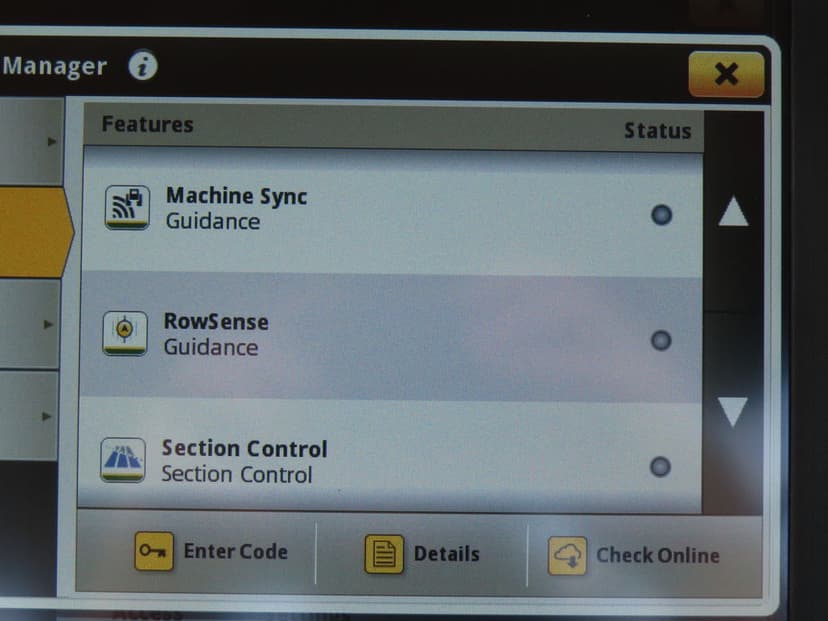Open the Details document icon

tap(384, 554)
